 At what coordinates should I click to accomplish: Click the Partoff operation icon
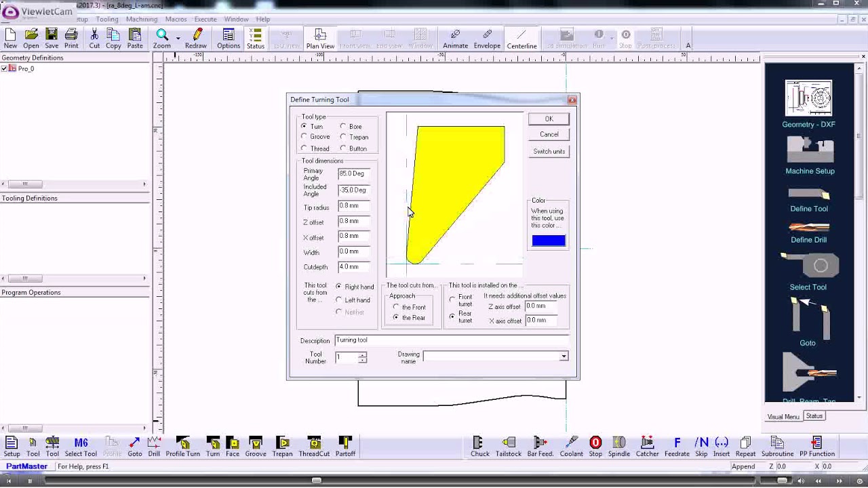pos(345,447)
